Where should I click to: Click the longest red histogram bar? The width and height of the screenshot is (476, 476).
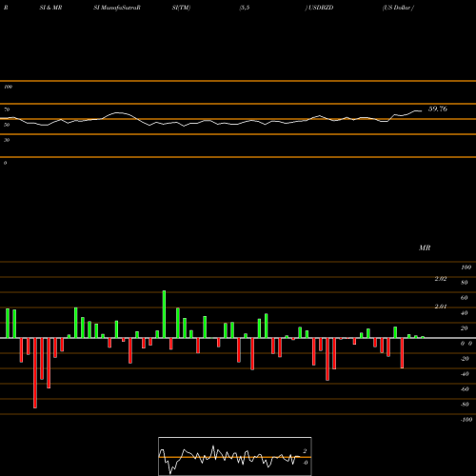[x=35, y=373]
